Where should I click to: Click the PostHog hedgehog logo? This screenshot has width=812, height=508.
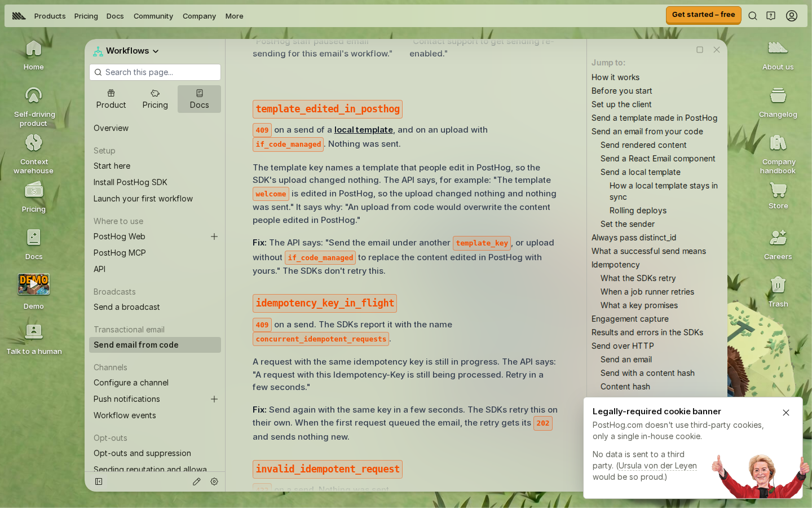19,16
